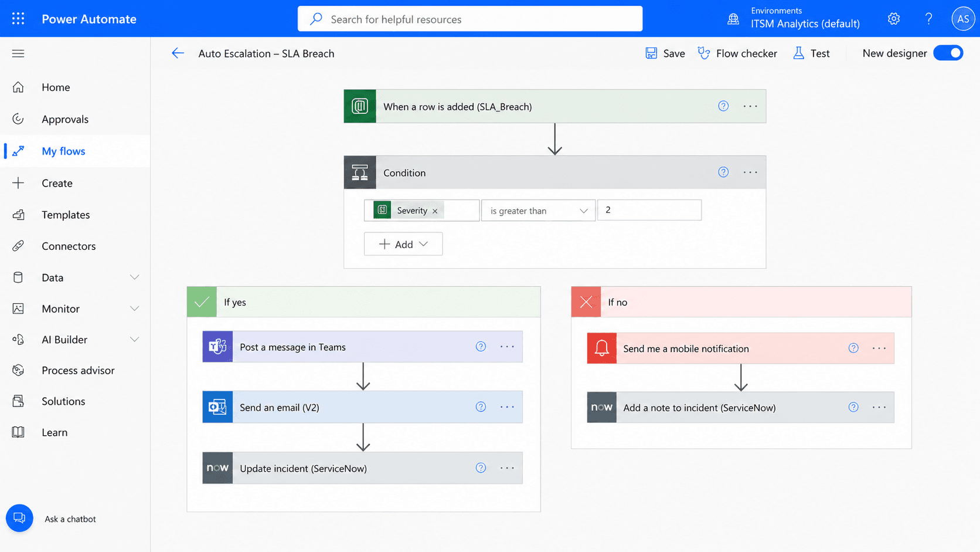Click the Outlook icon on Send an email
Image resolution: width=980 pixels, height=552 pixels.
[x=217, y=407]
